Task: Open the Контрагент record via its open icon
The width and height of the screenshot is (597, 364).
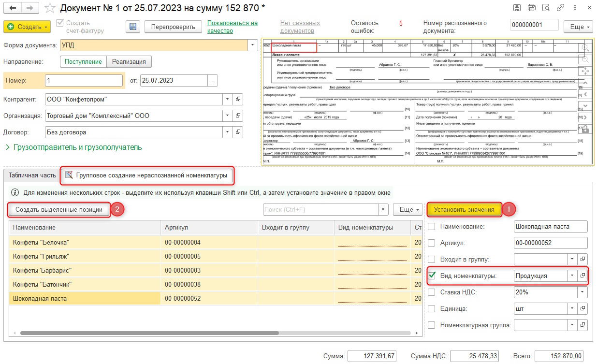Action: pyautogui.click(x=238, y=99)
